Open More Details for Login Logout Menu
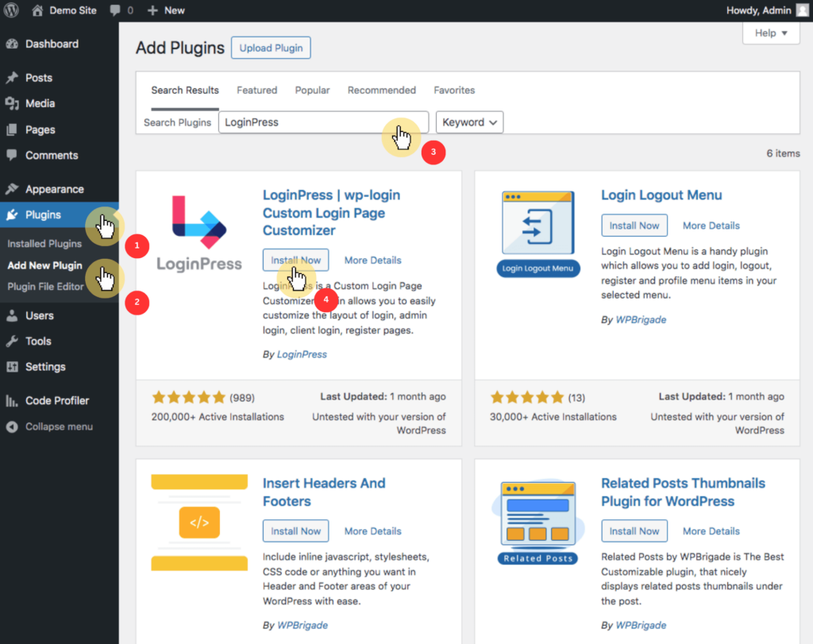Viewport: 813px width, 644px height. coord(711,226)
